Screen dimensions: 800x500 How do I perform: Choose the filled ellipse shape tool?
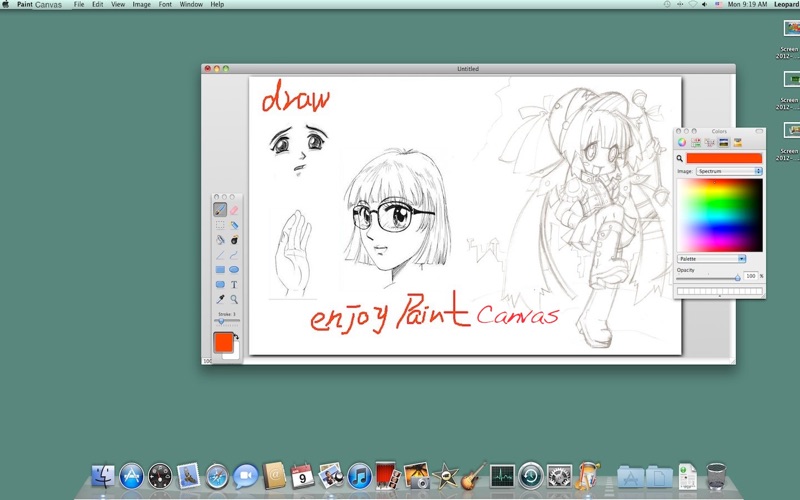(234, 269)
